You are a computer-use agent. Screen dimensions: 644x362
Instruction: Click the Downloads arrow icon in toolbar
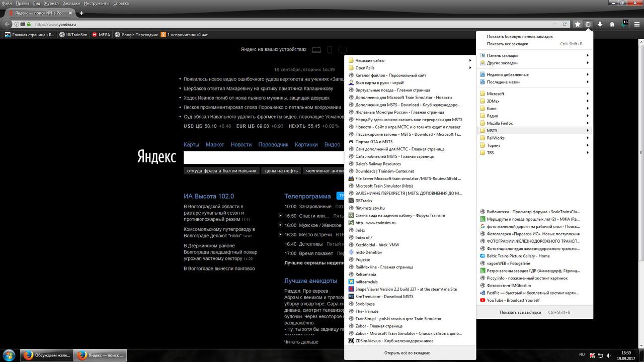point(600,24)
